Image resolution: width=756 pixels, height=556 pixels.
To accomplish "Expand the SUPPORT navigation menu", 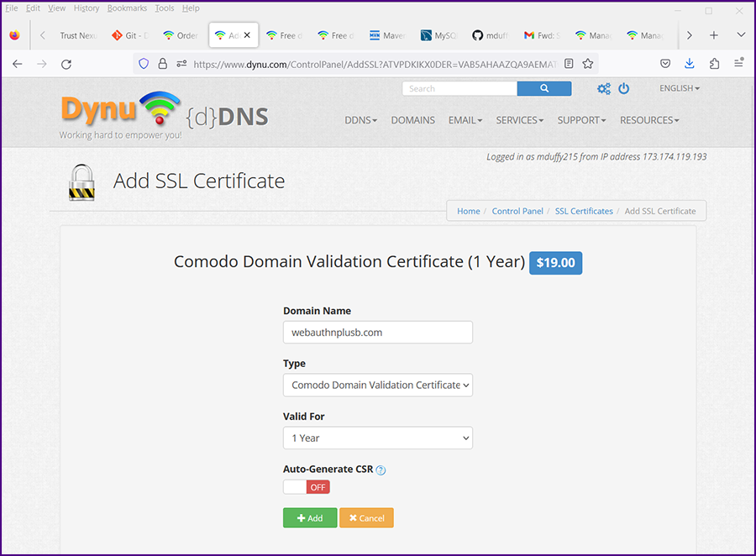I will 581,120.
